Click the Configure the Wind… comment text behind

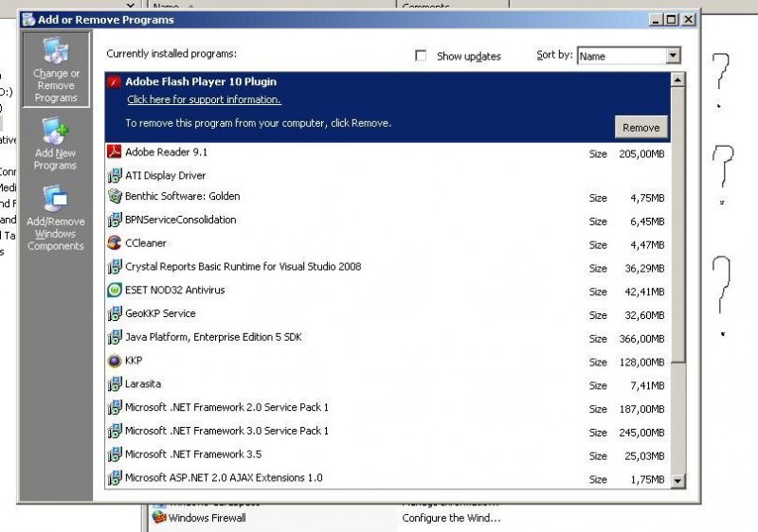(x=451, y=518)
